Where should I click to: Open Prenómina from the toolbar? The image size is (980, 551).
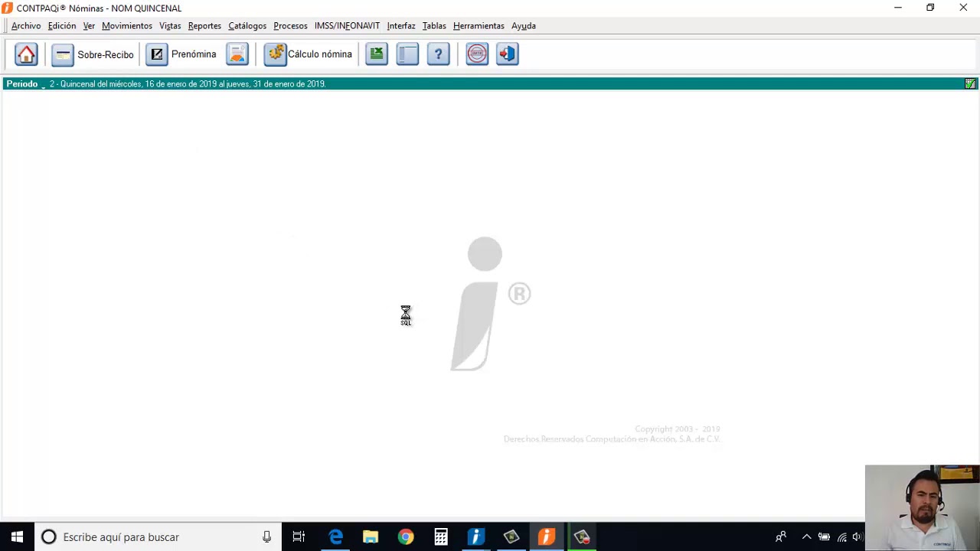[x=181, y=54]
